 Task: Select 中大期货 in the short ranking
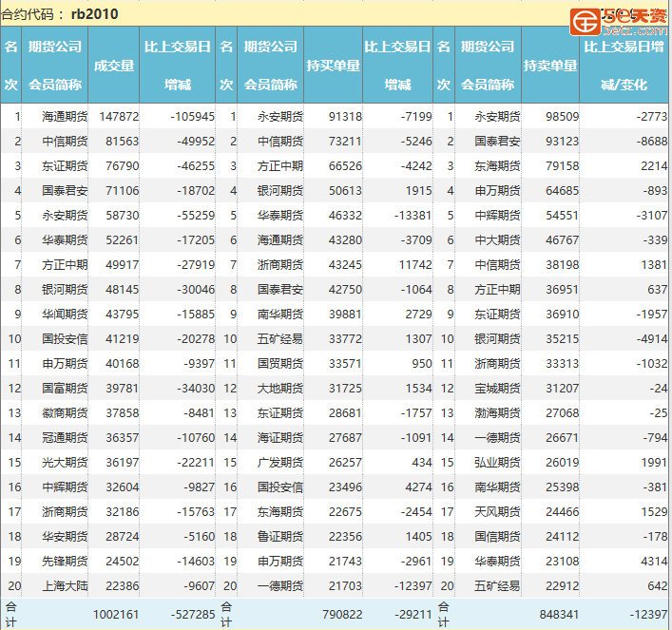tap(497, 240)
